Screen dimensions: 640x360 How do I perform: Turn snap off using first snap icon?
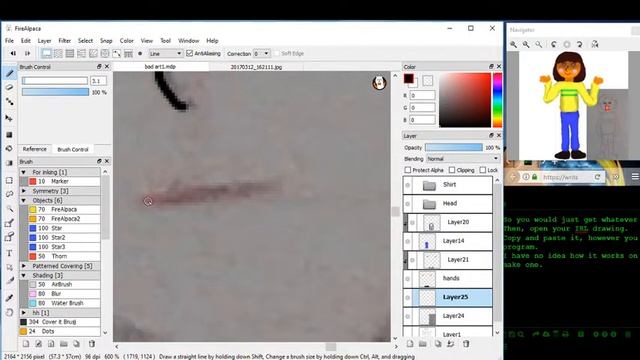click(47, 53)
